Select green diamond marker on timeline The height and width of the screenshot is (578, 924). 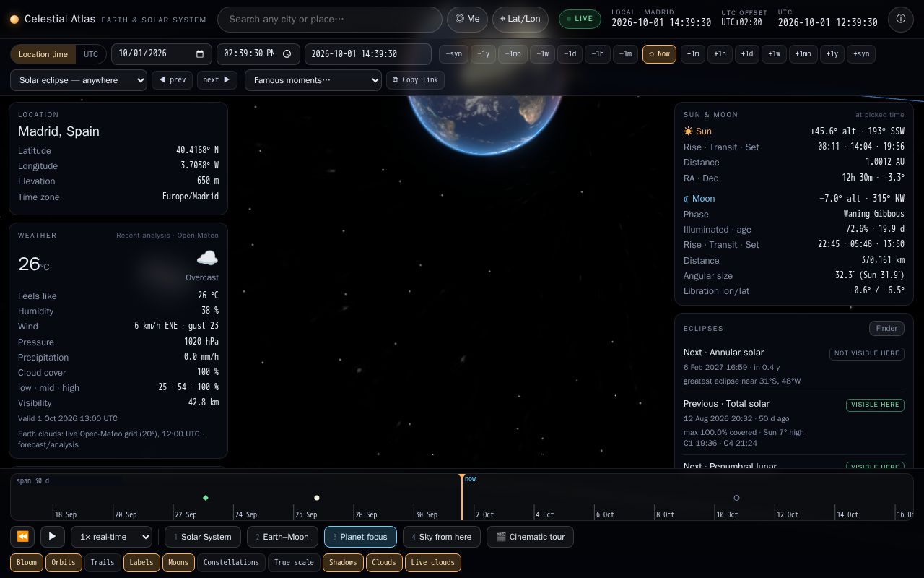point(206,498)
